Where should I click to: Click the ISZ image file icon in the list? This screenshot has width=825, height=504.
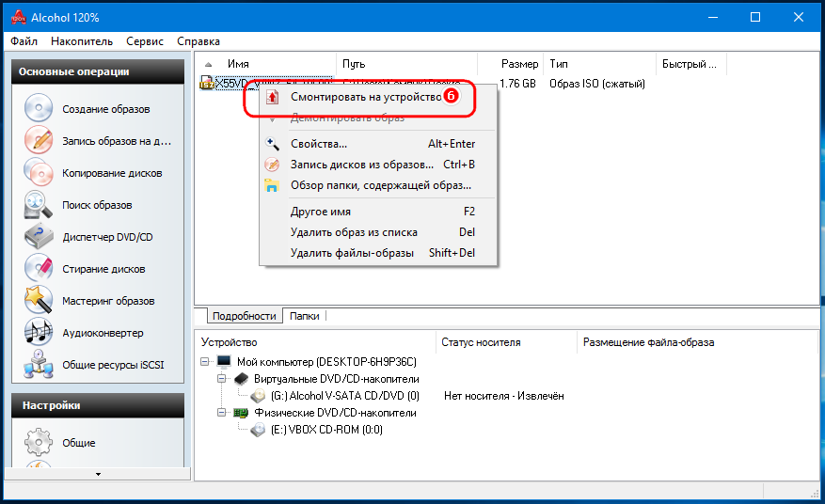pyautogui.click(x=207, y=83)
